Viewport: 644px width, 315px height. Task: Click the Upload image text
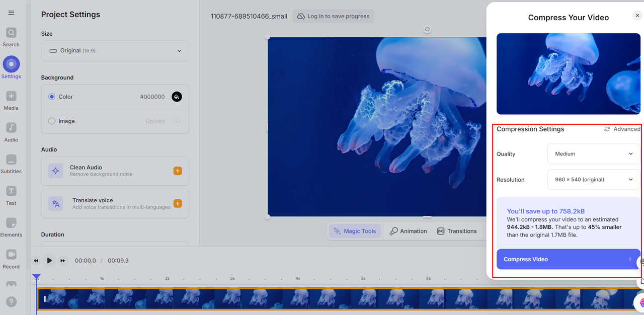tap(155, 121)
